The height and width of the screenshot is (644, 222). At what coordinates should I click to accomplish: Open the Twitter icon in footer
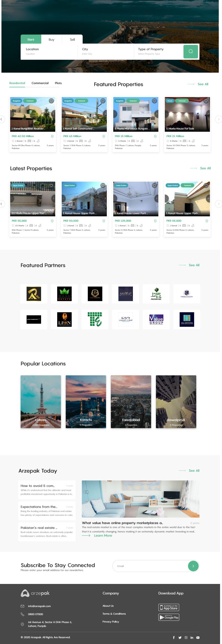[x=180, y=638]
